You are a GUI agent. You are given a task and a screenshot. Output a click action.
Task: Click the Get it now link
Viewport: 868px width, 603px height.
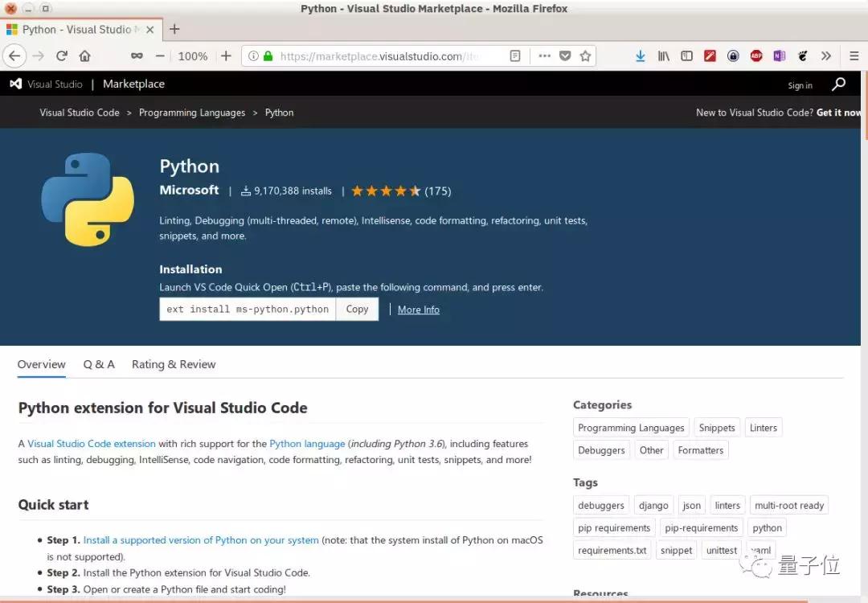[838, 113]
